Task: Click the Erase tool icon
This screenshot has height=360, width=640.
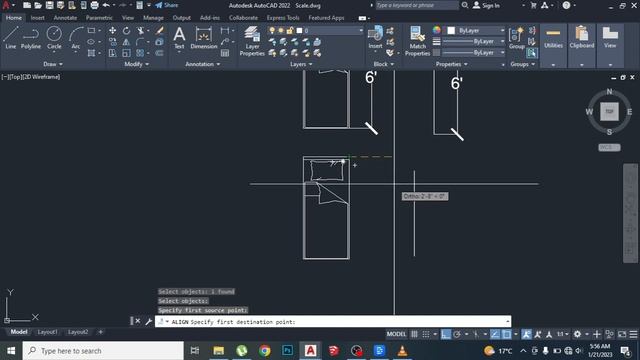Action: [160, 31]
